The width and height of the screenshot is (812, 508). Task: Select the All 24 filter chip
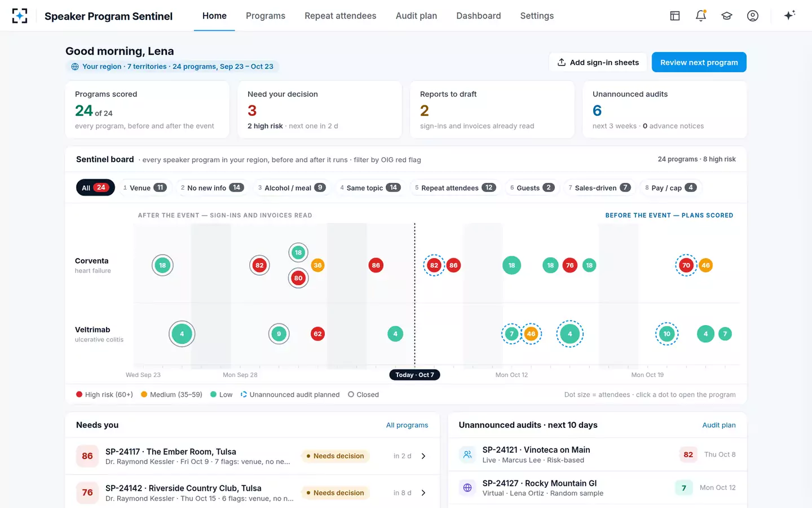(x=95, y=187)
